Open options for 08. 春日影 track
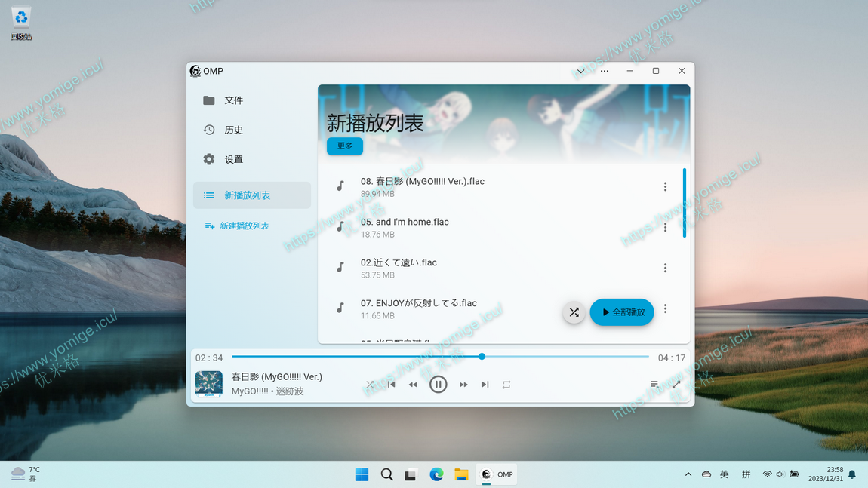Image resolution: width=868 pixels, height=488 pixels. click(x=665, y=187)
